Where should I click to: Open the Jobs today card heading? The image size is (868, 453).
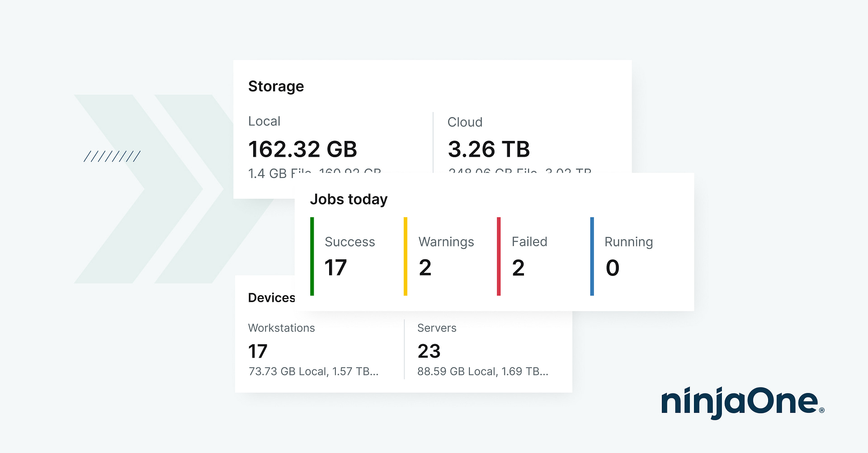point(349,199)
